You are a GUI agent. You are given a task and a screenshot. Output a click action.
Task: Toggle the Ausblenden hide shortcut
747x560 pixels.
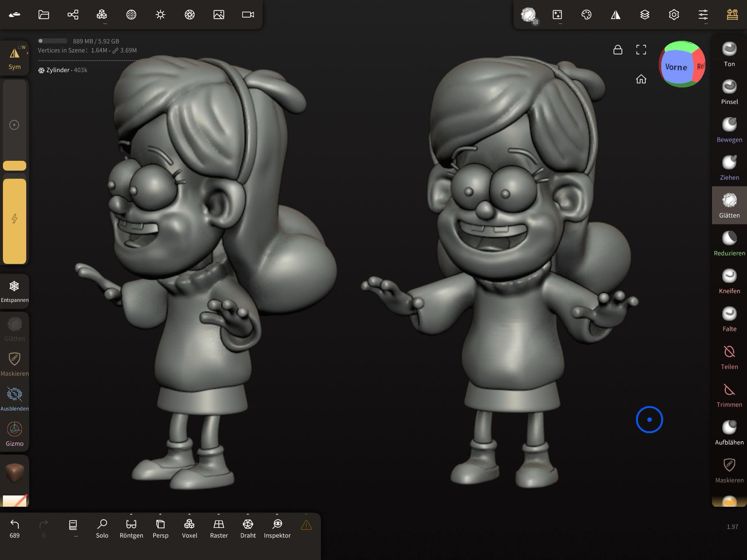click(x=15, y=399)
